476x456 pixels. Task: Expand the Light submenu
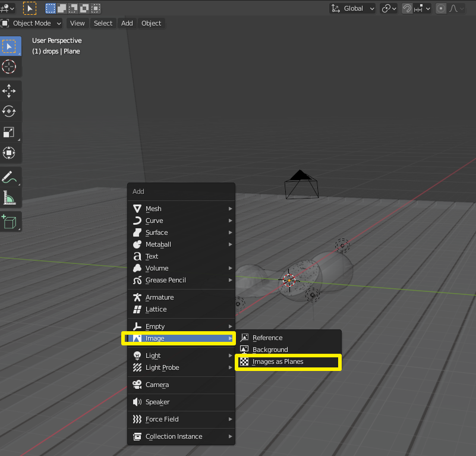181,356
